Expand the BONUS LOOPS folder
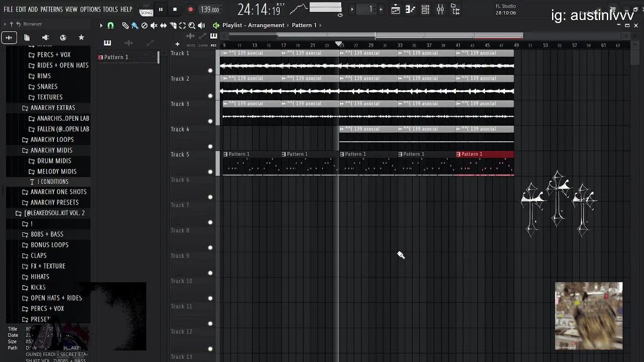This screenshot has width=644, height=362. (49, 244)
